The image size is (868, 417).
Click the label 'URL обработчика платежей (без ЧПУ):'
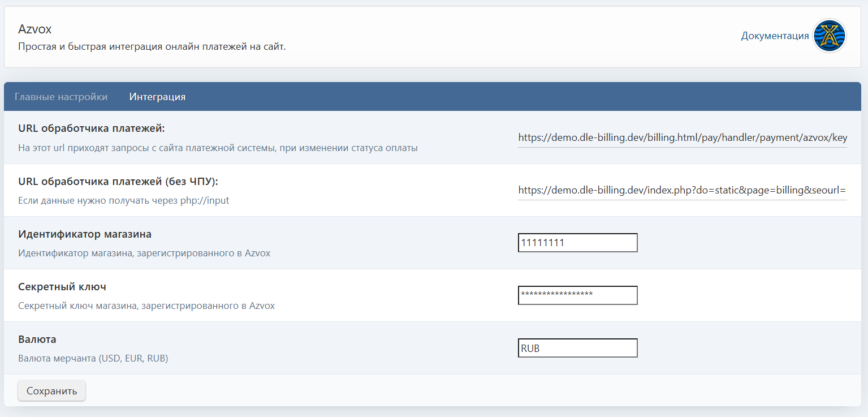click(118, 181)
